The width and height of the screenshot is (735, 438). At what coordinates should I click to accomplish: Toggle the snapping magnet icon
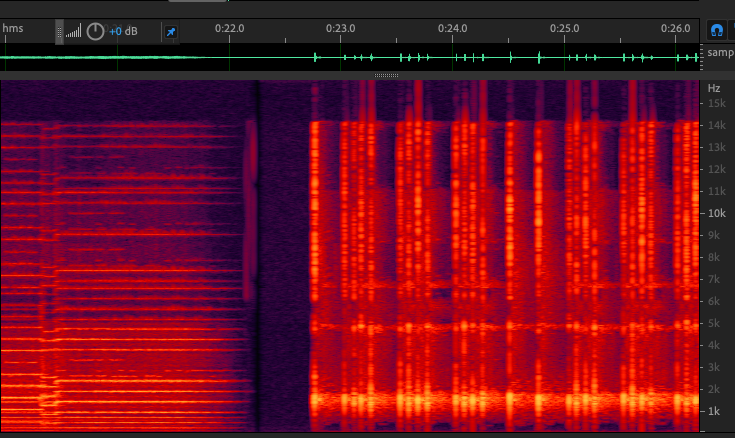(717, 30)
